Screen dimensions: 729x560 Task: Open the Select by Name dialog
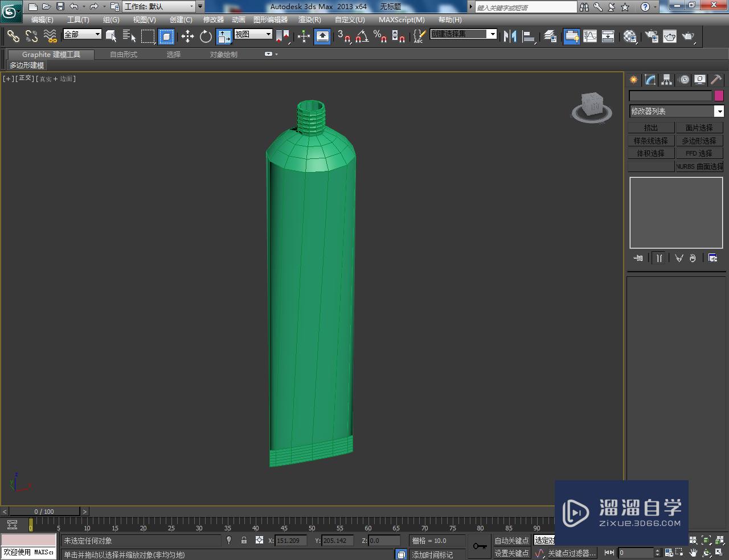[129, 36]
